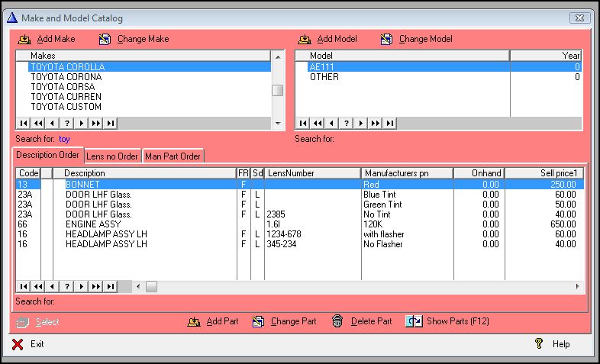Click parts table scroll left arrow

tap(138, 286)
